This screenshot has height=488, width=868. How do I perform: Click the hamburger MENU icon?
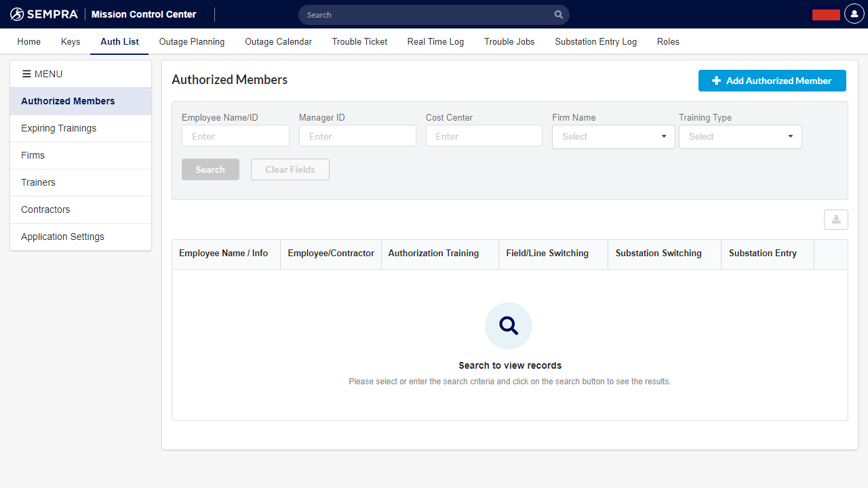click(27, 74)
